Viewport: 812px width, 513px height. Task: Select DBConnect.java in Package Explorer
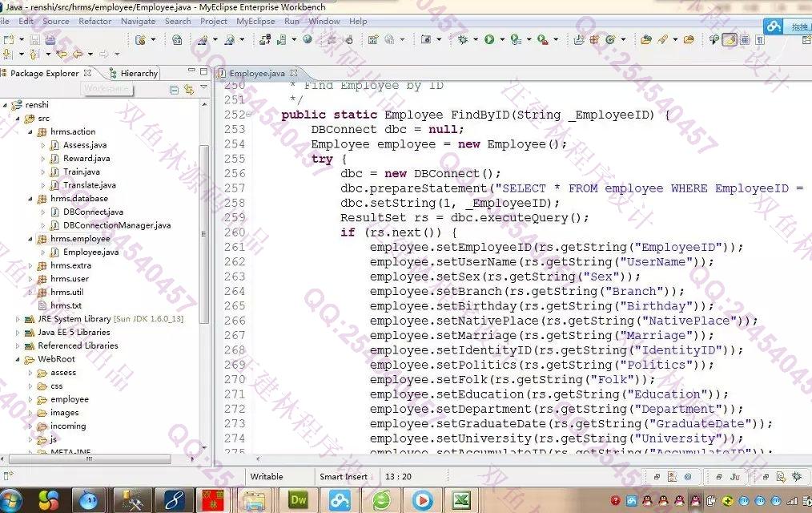(93, 212)
